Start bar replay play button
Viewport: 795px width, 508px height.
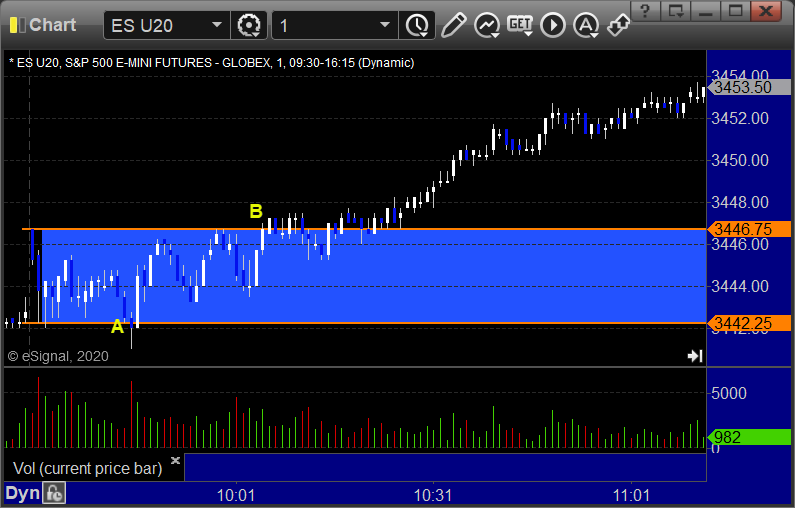coord(553,25)
